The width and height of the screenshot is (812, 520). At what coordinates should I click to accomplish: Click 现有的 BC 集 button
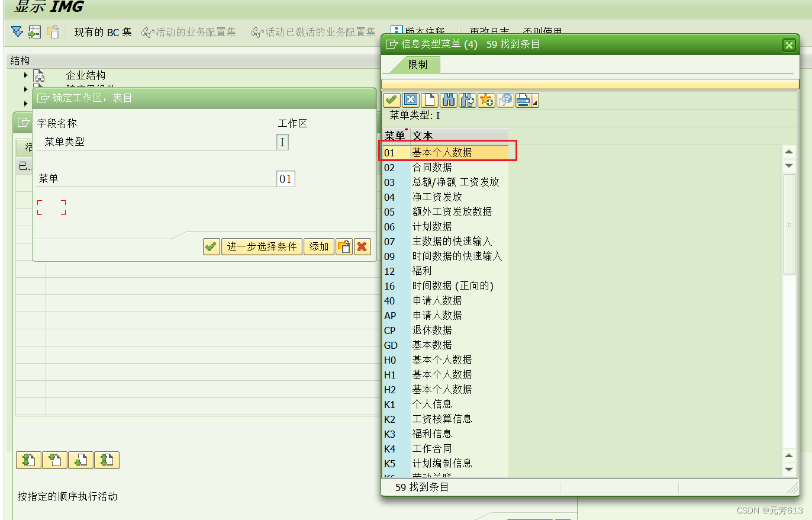(103, 32)
